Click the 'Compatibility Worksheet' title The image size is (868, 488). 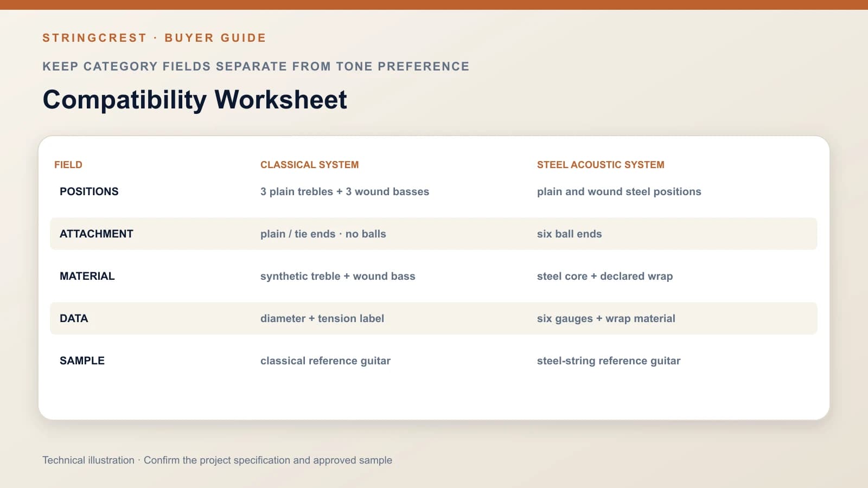pyautogui.click(x=195, y=100)
